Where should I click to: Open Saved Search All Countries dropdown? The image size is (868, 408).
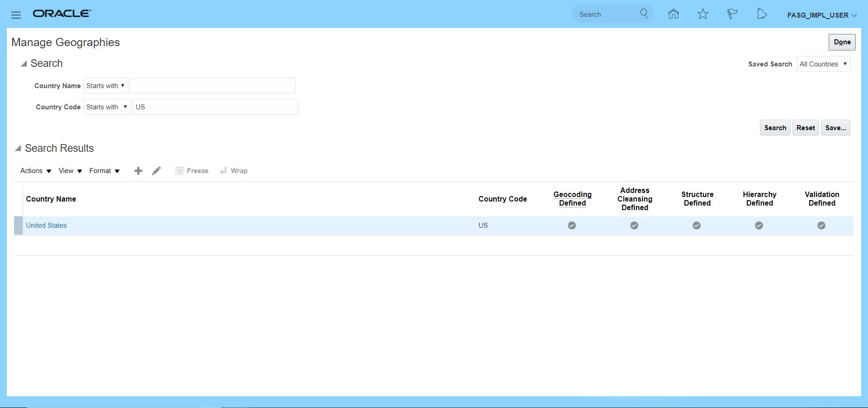pyautogui.click(x=823, y=64)
